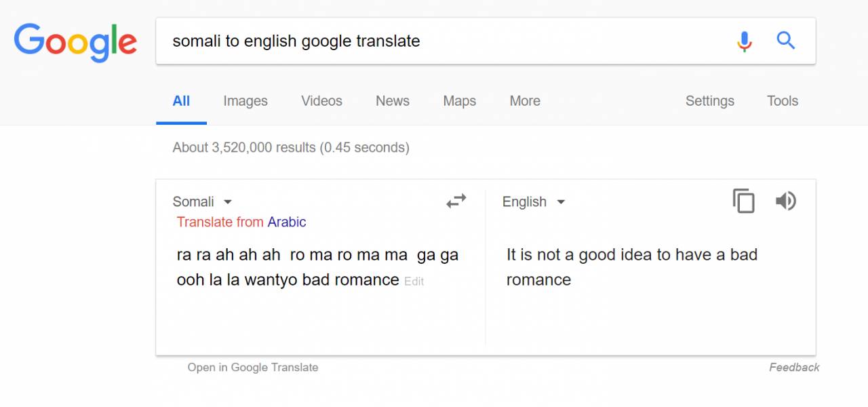This screenshot has width=868, height=407.
Task: Open the News results tab
Action: point(393,101)
